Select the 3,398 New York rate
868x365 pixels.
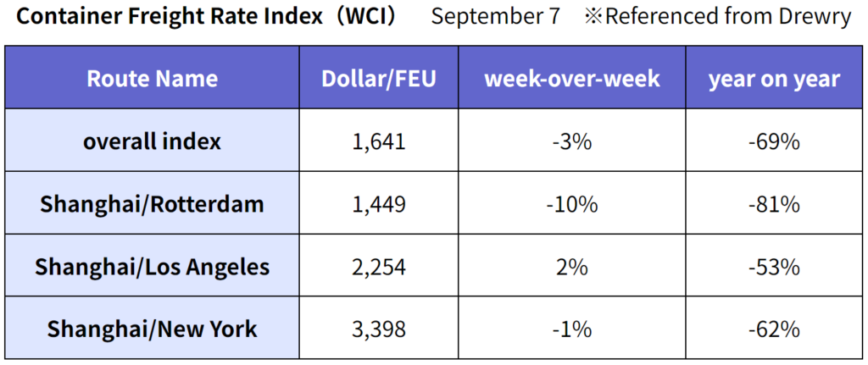[379, 329]
